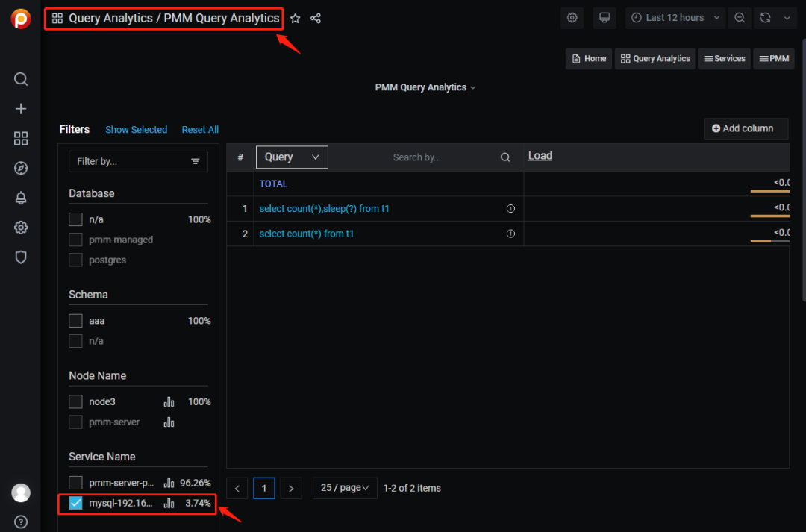
Task: Open the refresh interval dropdown arrow
Action: (x=787, y=18)
